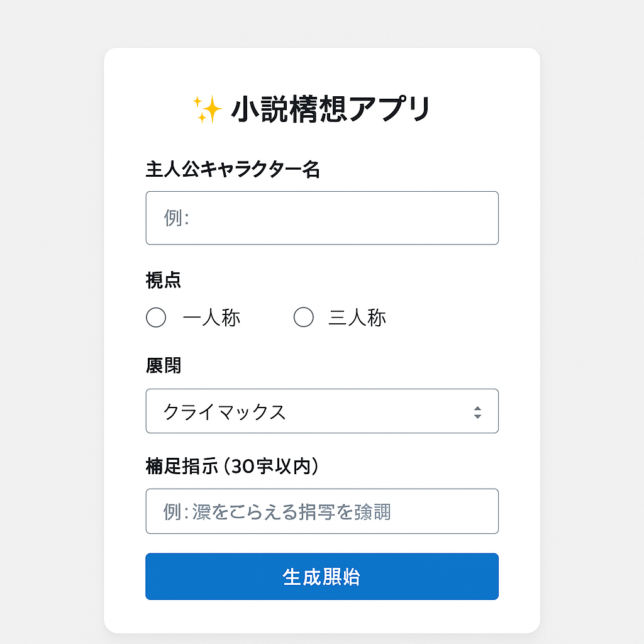Click the white card area below 生成開始
644x644 pixels.
point(322,617)
